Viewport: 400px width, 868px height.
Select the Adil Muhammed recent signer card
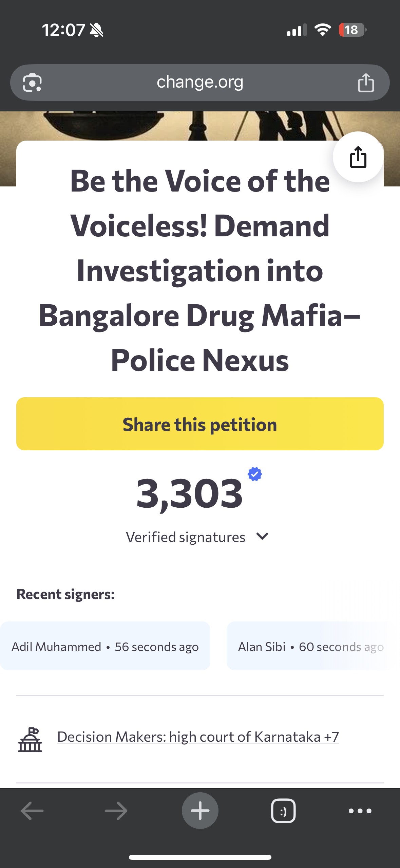point(105,646)
